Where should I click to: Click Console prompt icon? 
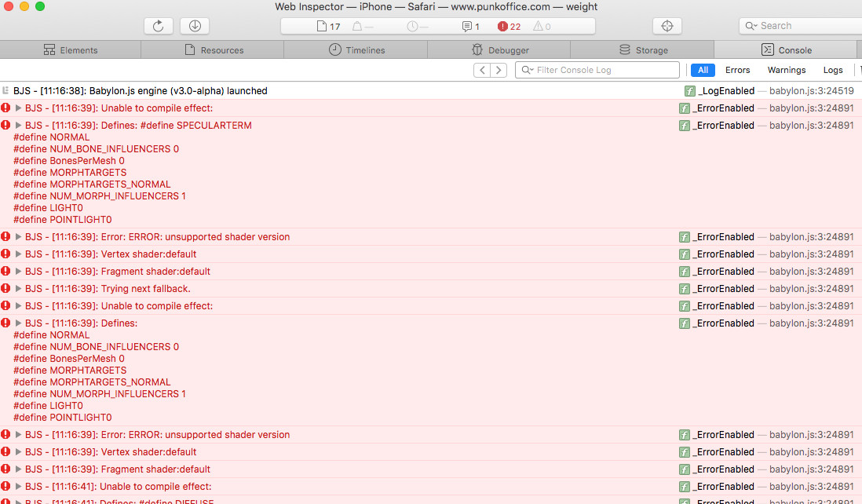(768, 50)
